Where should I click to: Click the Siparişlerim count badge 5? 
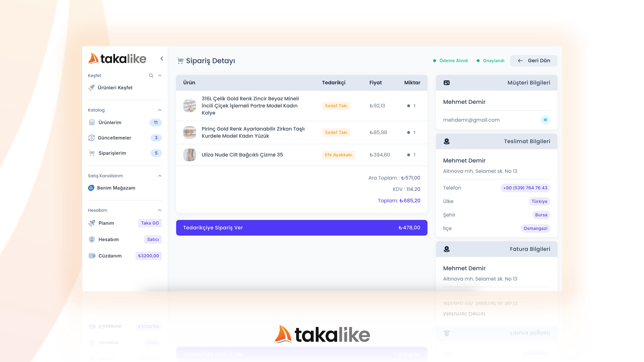[156, 153]
